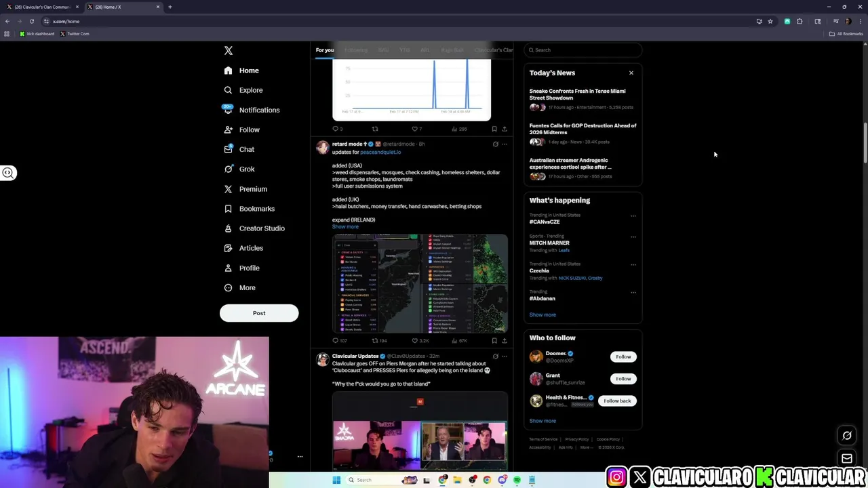868x488 pixels.
Task: Click Show more under Who to follow
Action: [542, 421]
